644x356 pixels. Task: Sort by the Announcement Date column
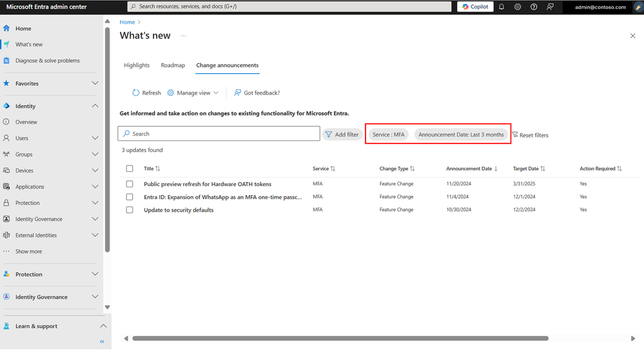[472, 169]
